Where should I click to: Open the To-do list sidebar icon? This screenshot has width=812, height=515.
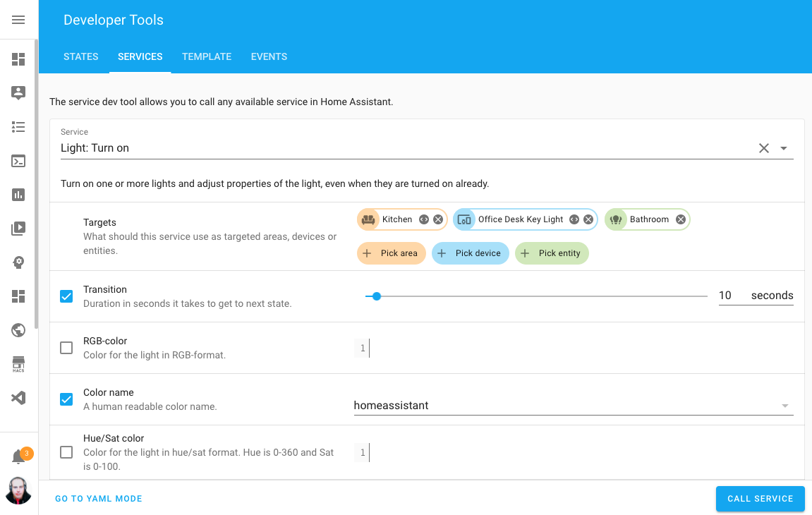tap(18, 127)
